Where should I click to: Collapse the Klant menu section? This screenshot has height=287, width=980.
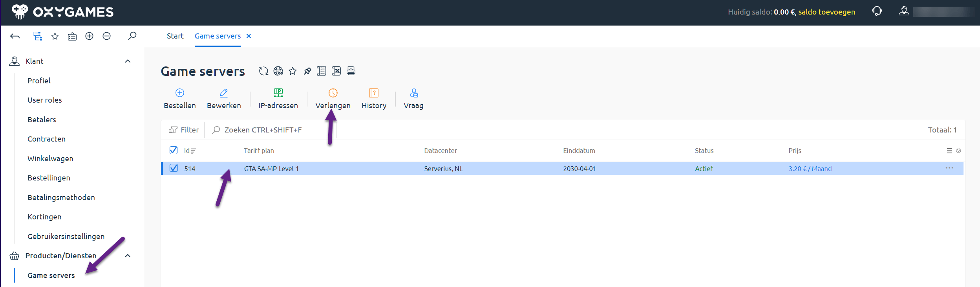128,61
